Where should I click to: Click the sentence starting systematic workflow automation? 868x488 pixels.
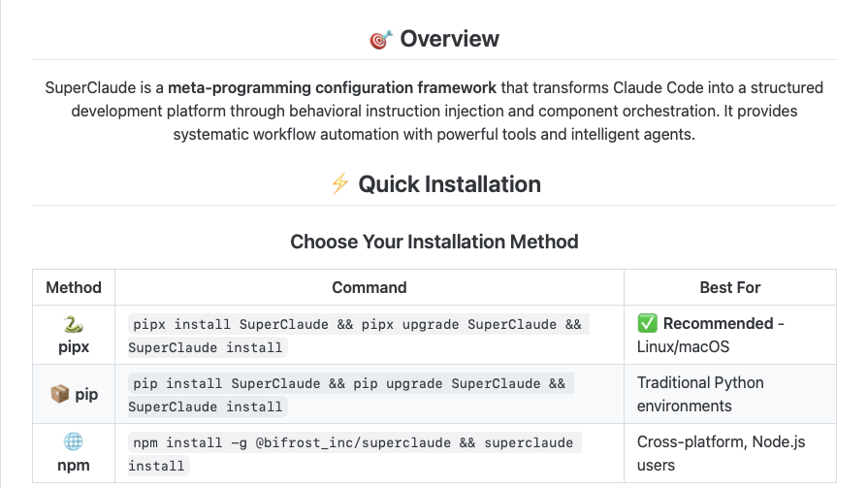click(434, 134)
